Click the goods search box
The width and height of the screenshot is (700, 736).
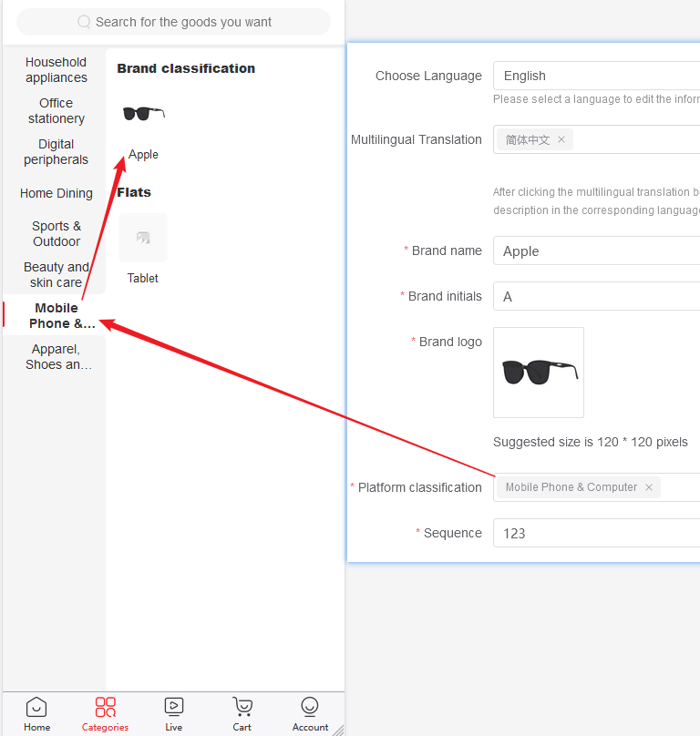click(173, 22)
